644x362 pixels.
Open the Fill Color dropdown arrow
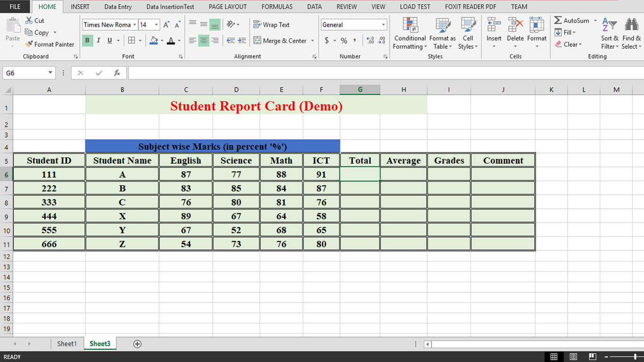point(161,41)
